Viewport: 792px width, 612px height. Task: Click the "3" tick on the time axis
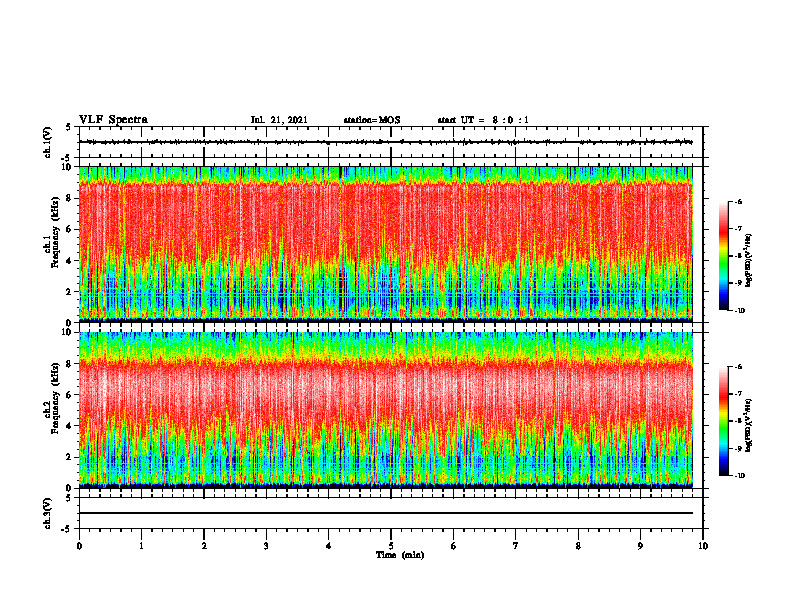tap(266, 546)
